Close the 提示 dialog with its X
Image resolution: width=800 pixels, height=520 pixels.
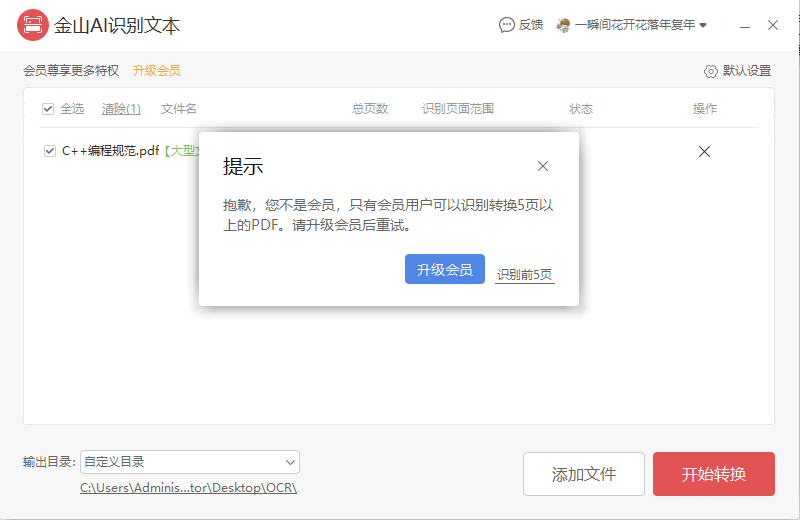click(543, 166)
